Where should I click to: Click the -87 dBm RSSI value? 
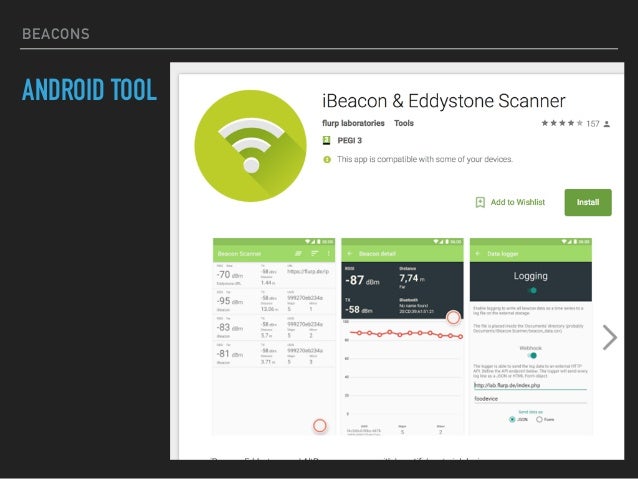click(362, 280)
